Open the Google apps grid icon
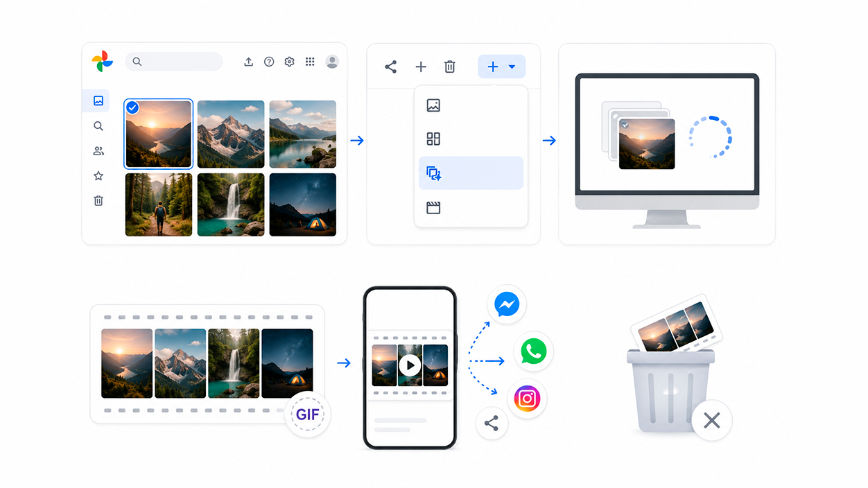Viewport: 868px width, 488px height. coord(310,62)
